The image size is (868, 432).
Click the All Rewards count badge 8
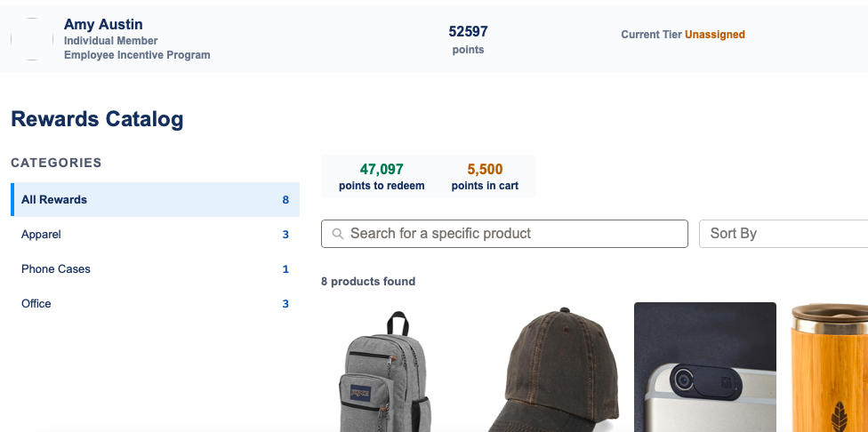(285, 200)
